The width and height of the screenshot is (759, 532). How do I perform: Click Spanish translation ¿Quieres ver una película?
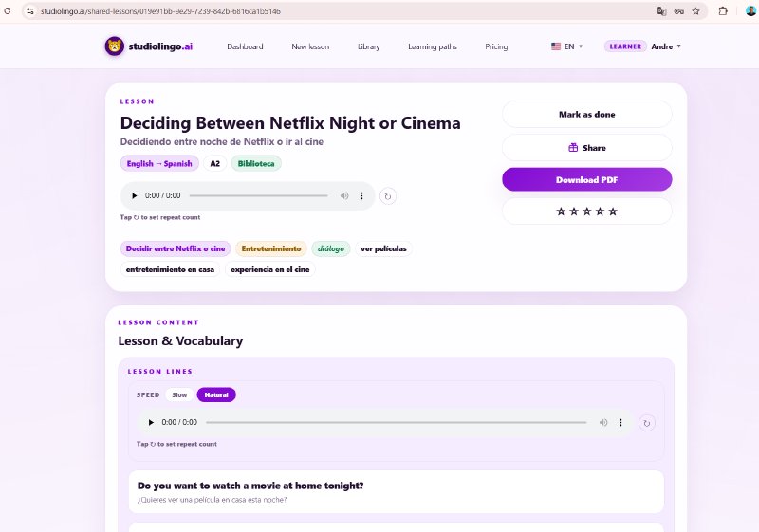[x=212, y=500]
